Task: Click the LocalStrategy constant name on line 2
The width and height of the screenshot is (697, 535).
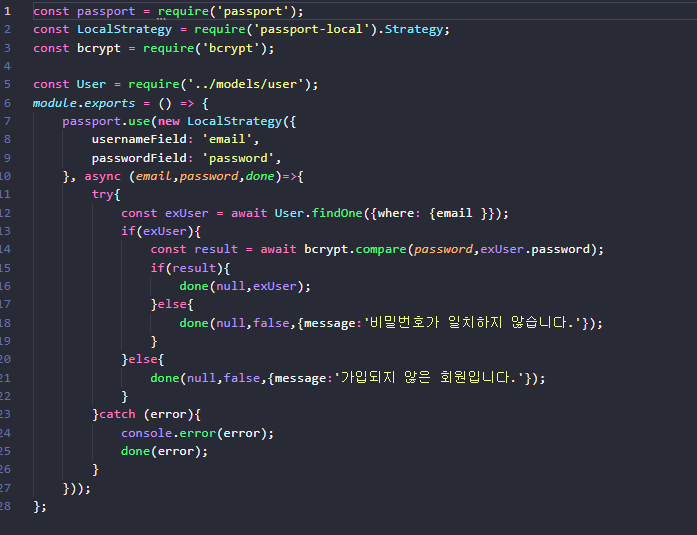Action: pyautogui.click(x=124, y=29)
